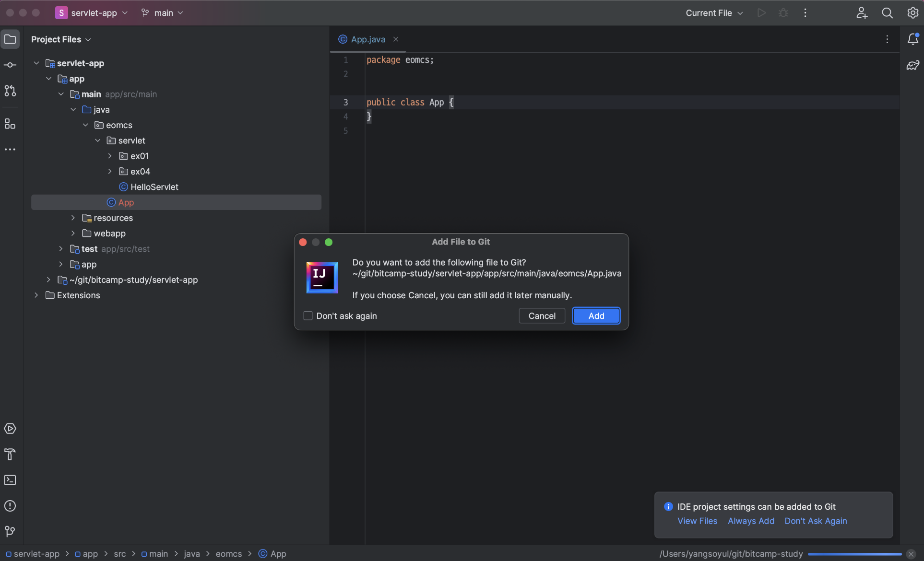Image resolution: width=924 pixels, height=561 pixels.
Task: Open the Structure tool window icon
Action: [10, 124]
